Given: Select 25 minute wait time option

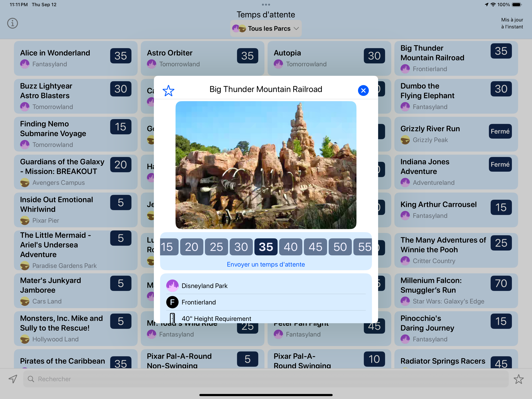Looking at the screenshot, I should tap(216, 247).
